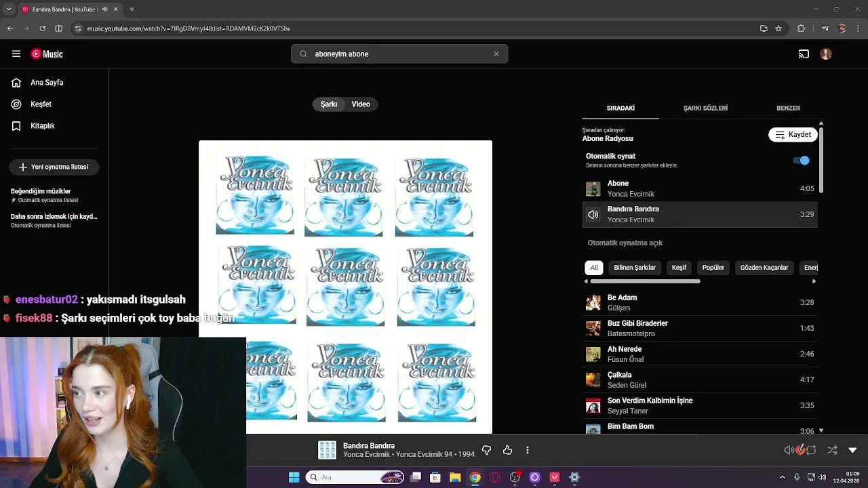Click the Windows taskbar search box
This screenshot has height=488, width=868.
(x=355, y=477)
